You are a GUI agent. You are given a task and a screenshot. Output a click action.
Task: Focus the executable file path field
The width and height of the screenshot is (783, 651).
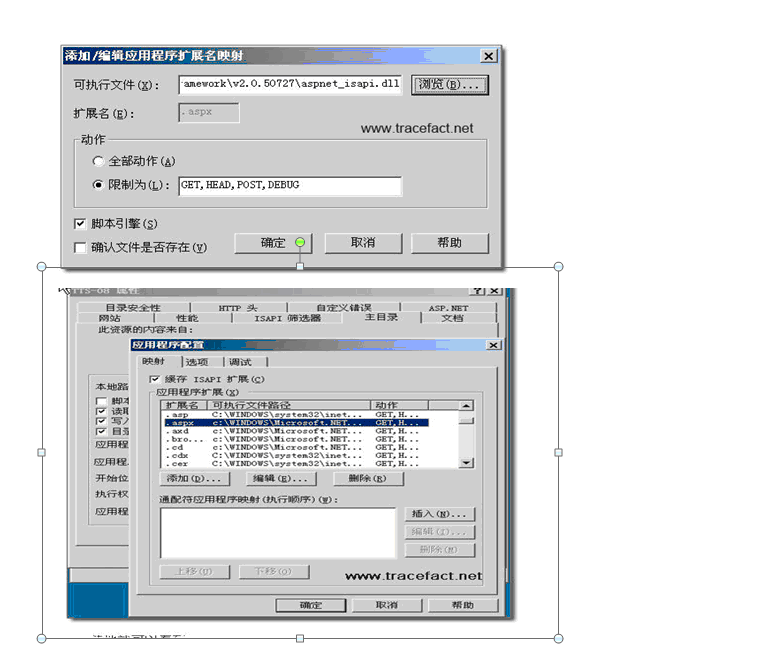pos(290,84)
